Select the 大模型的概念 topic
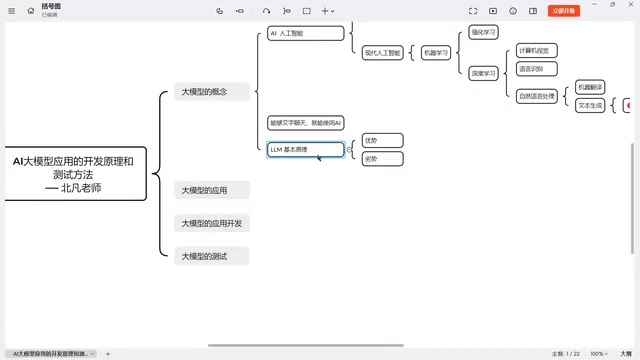 [x=212, y=92]
